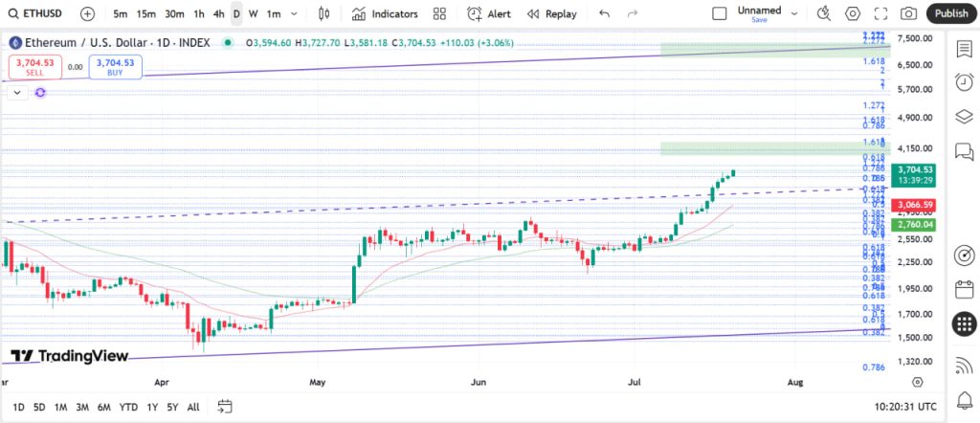Select the 4h timeframe

(219, 13)
